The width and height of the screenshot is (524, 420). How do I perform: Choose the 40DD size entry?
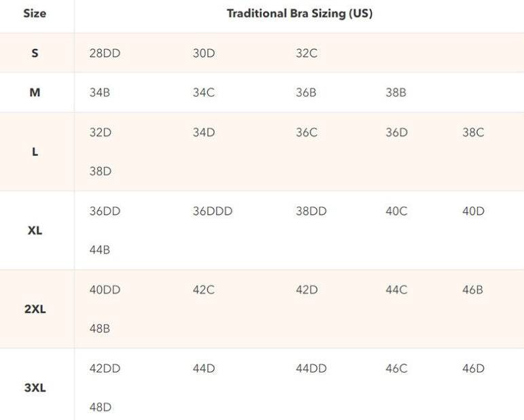tap(105, 290)
